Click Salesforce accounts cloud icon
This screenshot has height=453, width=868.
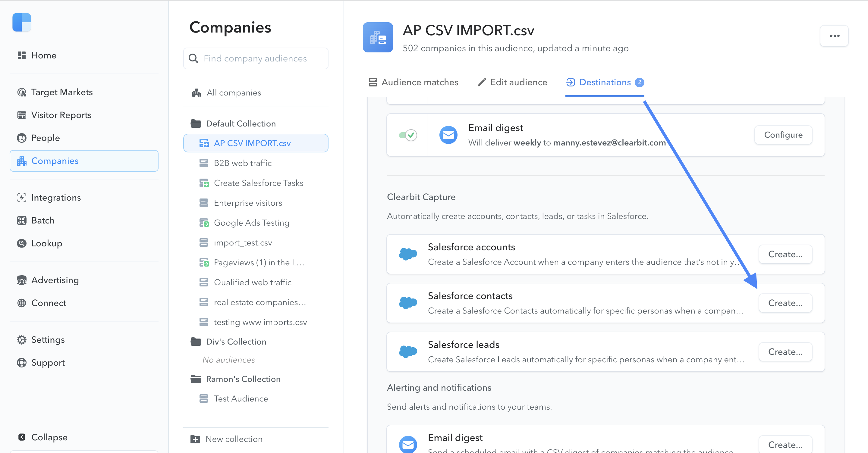[408, 254]
